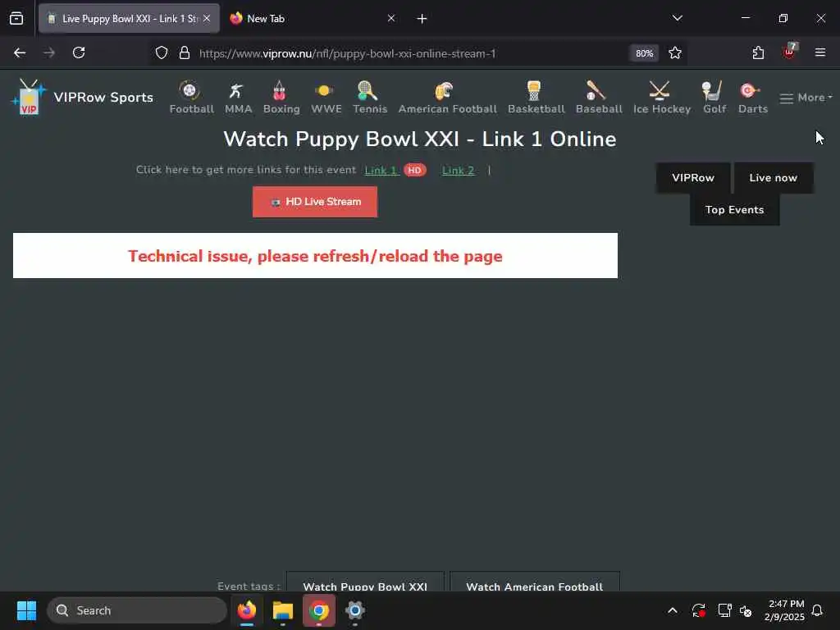Screen dimensions: 840x630
Task: Click the taskbar Search box
Action: pyautogui.click(x=137, y=610)
